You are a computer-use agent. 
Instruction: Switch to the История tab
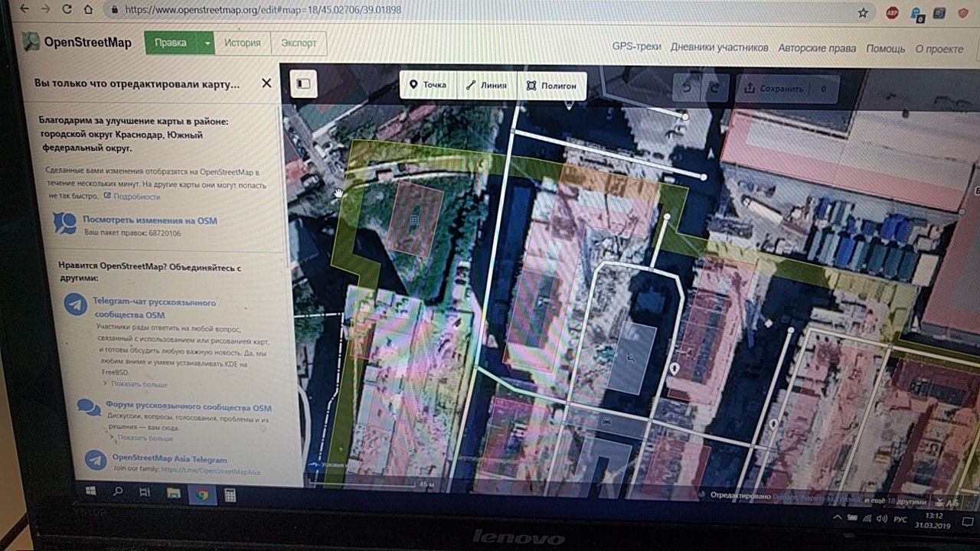coord(242,43)
